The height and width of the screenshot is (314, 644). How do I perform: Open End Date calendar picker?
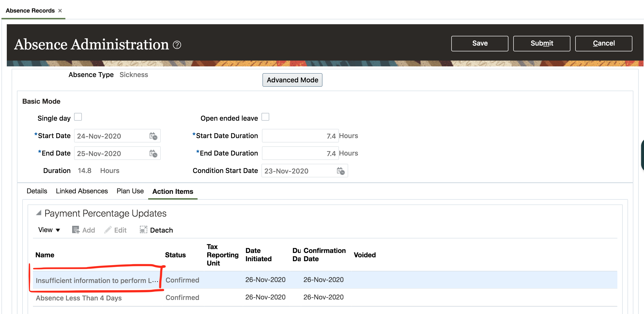point(153,153)
